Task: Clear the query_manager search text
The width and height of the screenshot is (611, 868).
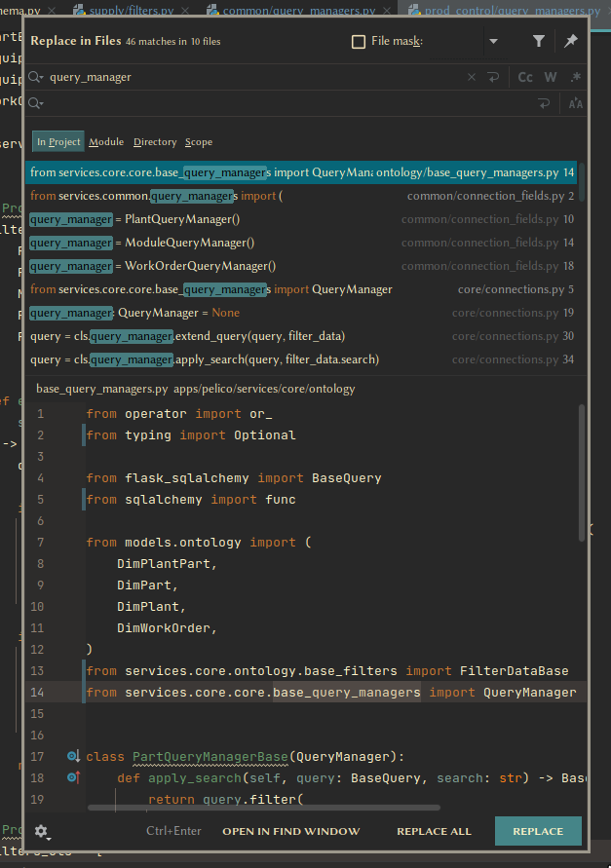Action: [472, 78]
